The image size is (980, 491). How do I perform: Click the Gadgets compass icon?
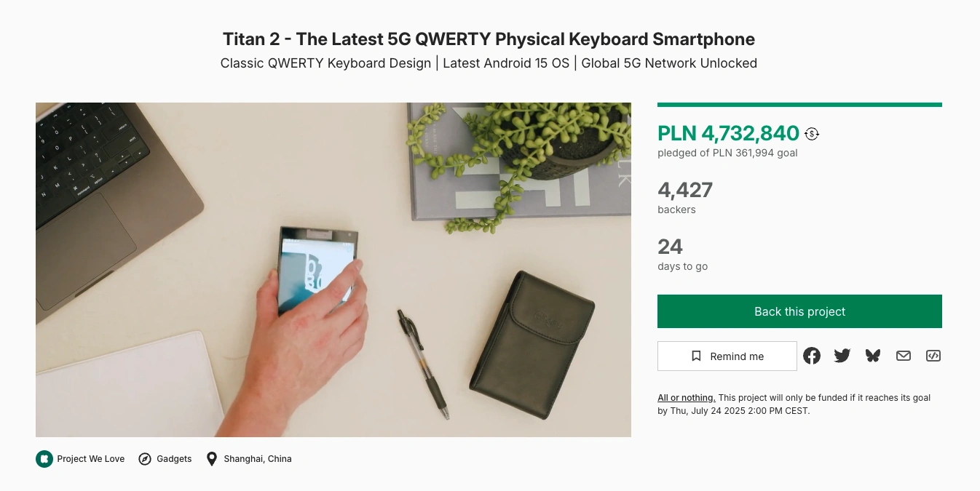pos(145,459)
